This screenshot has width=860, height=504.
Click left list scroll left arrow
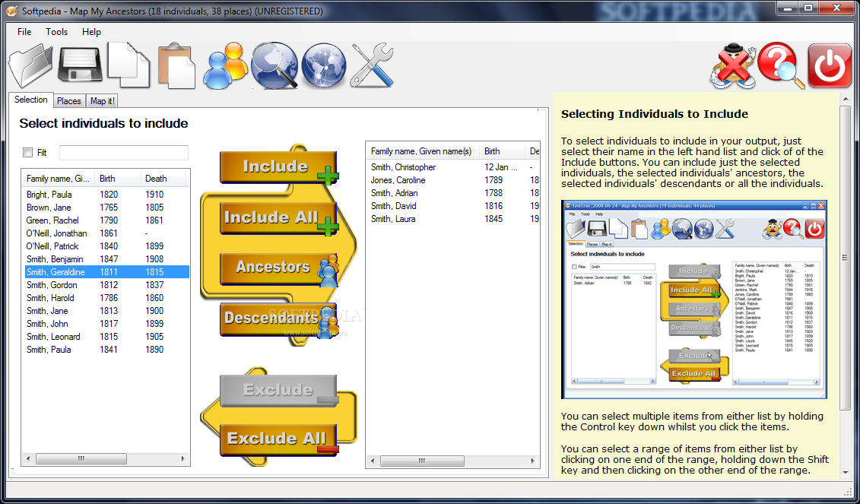click(x=29, y=458)
